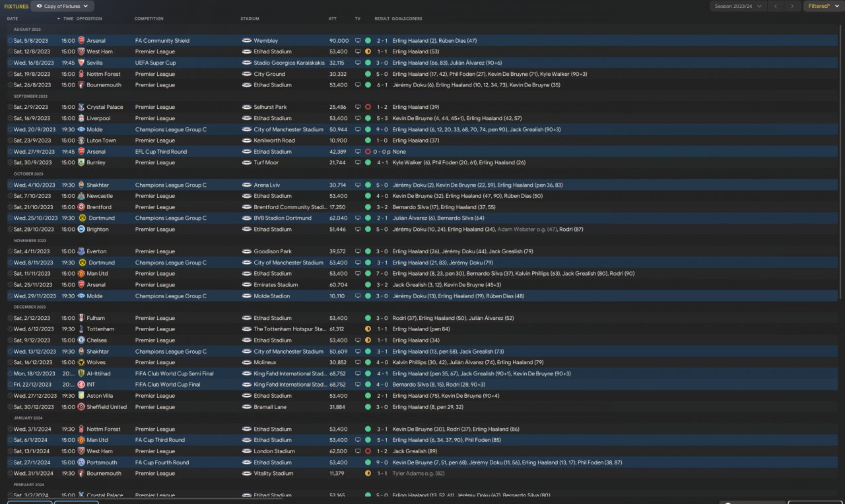Sort by the ATT attendance column header
Image resolution: width=845 pixels, height=504 pixels.
coord(333,18)
